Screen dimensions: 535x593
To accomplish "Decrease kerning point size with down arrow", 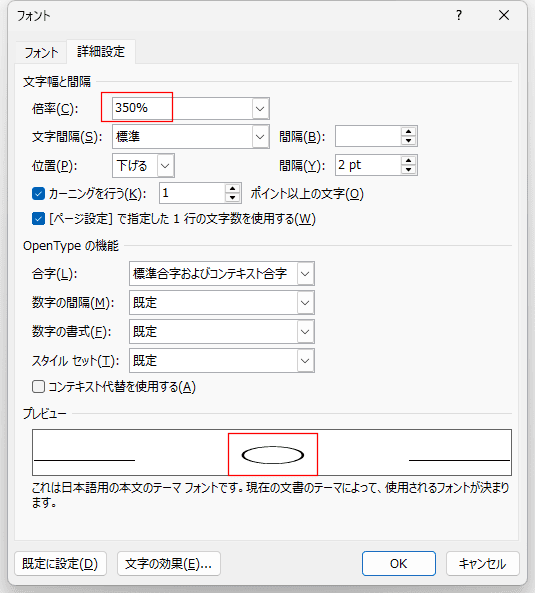I will pyautogui.click(x=233, y=198).
